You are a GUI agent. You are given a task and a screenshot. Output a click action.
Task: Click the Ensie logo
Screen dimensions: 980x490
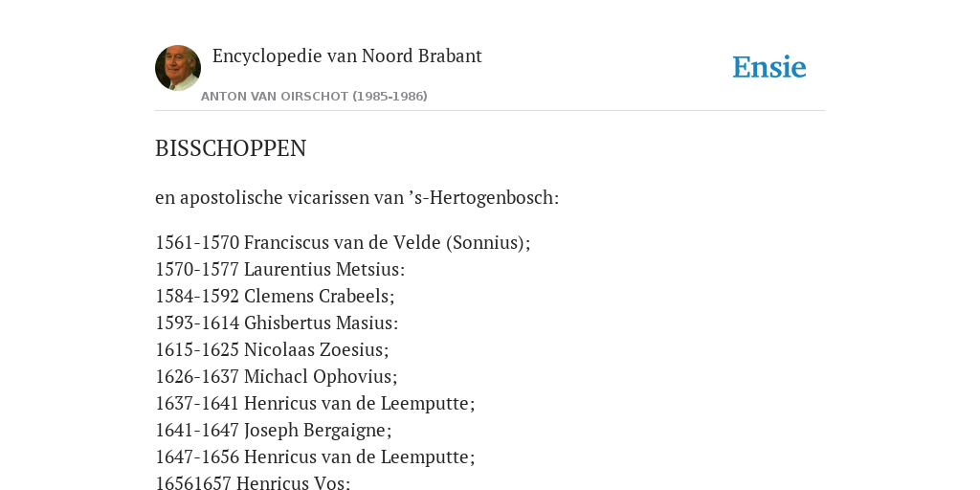(x=769, y=68)
